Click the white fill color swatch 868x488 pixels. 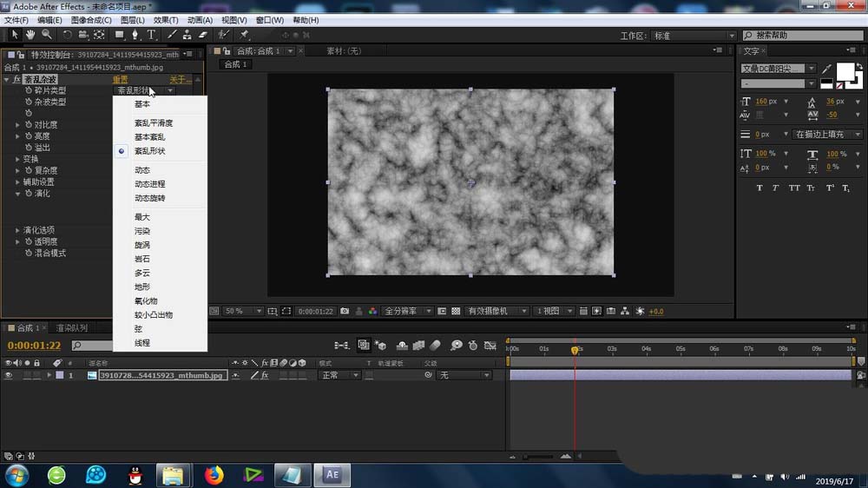pyautogui.click(x=845, y=71)
